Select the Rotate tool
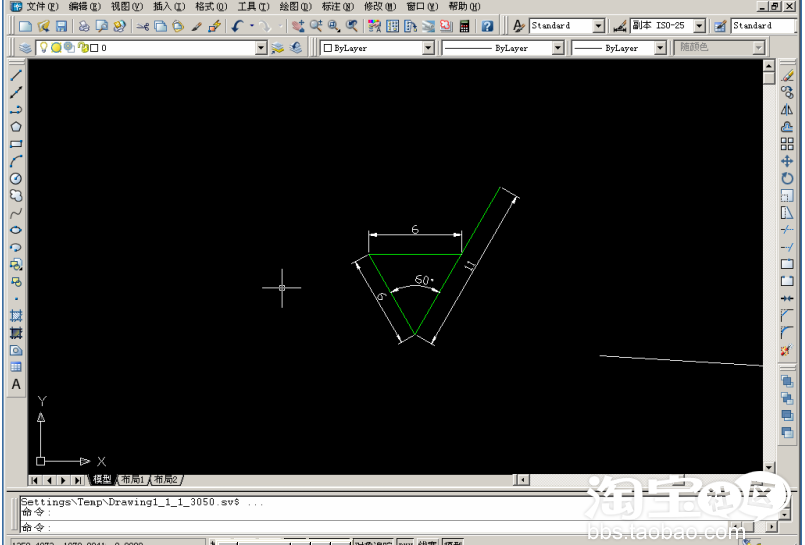The width and height of the screenshot is (805, 545). point(787,178)
